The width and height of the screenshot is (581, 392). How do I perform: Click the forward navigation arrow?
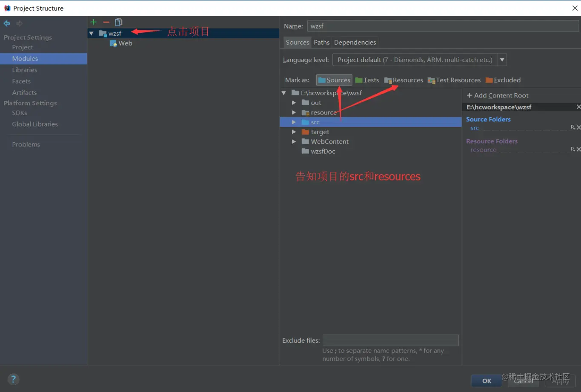click(x=19, y=23)
